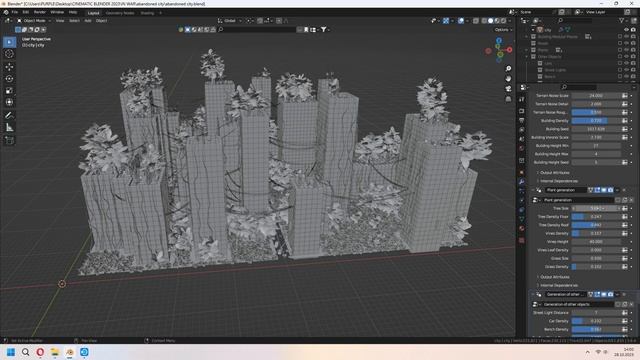
Task: Expand Output Attributes under Plant generation
Action: point(554,277)
